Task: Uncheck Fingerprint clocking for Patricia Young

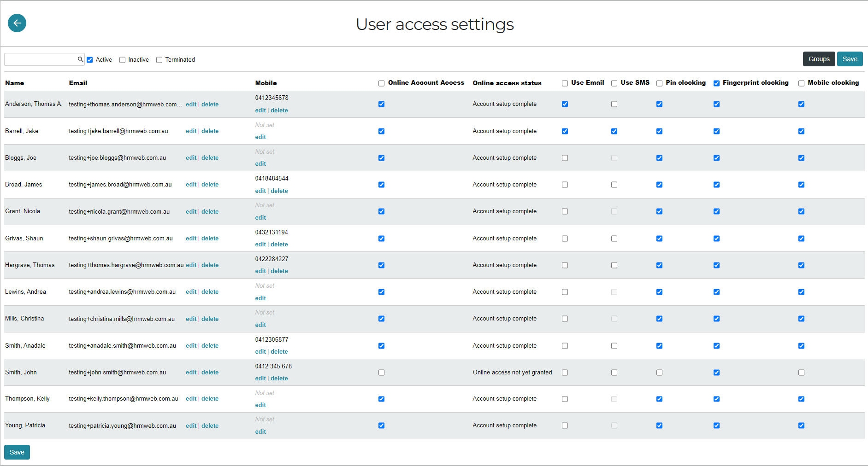Action: (x=716, y=425)
